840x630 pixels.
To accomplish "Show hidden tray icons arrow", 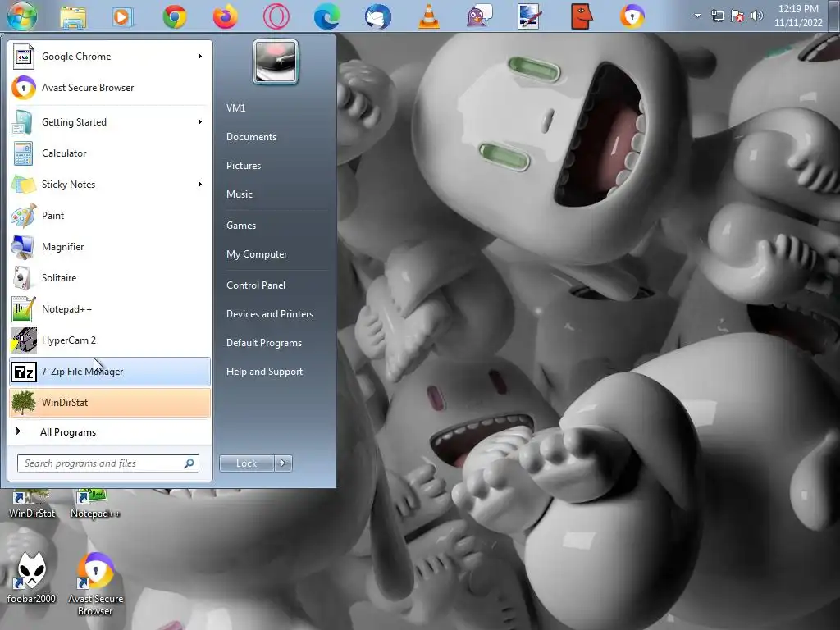I will (697, 16).
